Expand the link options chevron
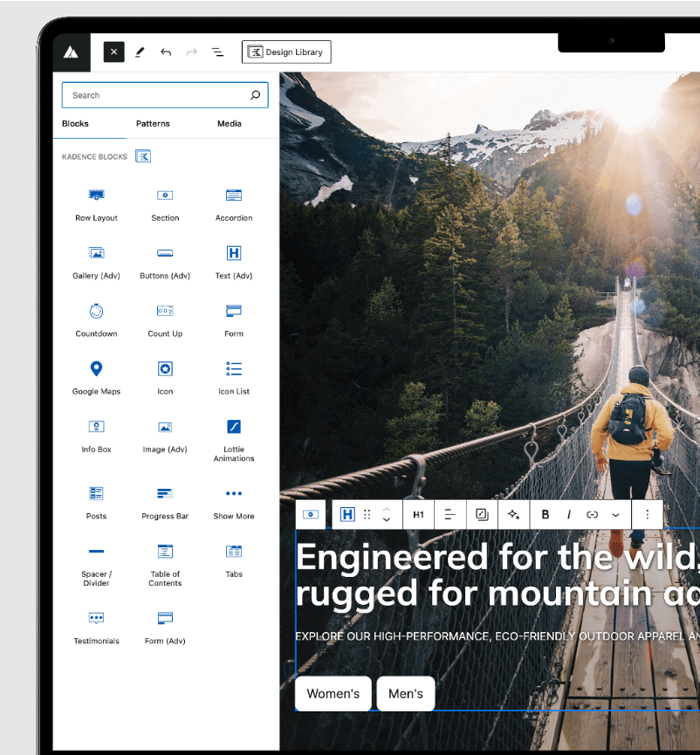The image size is (700, 755). click(x=615, y=514)
